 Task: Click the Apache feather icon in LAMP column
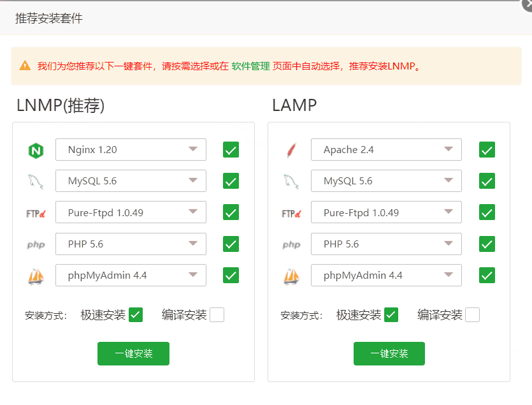pyautogui.click(x=291, y=150)
